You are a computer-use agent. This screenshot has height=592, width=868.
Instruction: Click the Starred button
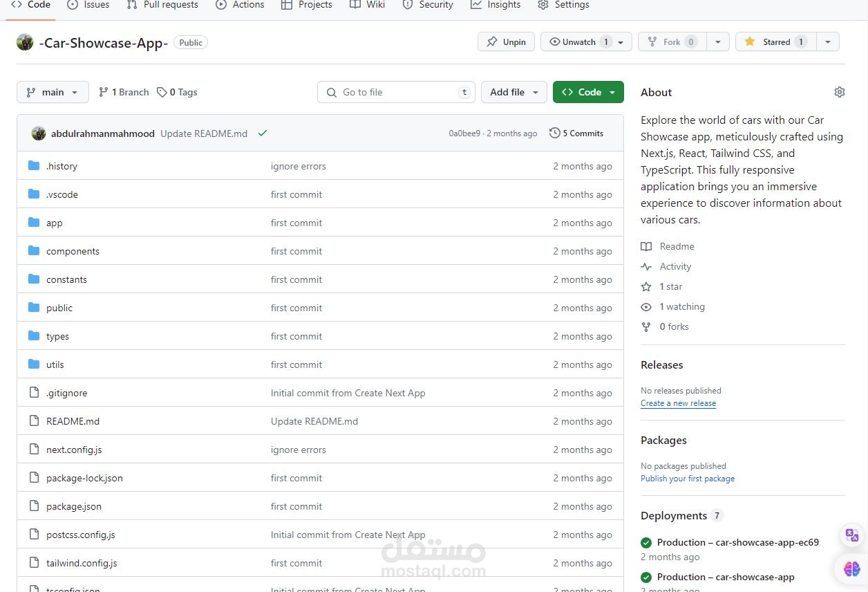tap(775, 41)
